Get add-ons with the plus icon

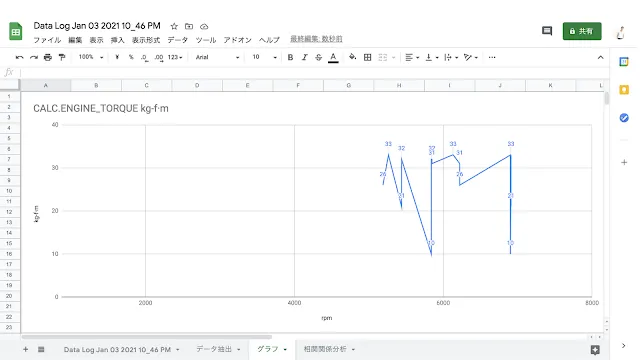(x=624, y=162)
